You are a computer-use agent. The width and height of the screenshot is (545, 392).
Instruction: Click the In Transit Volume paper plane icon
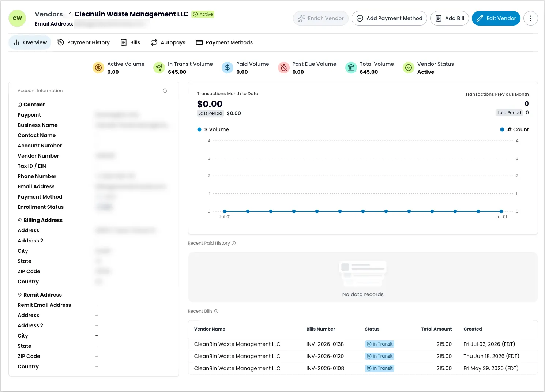point(159,68)
